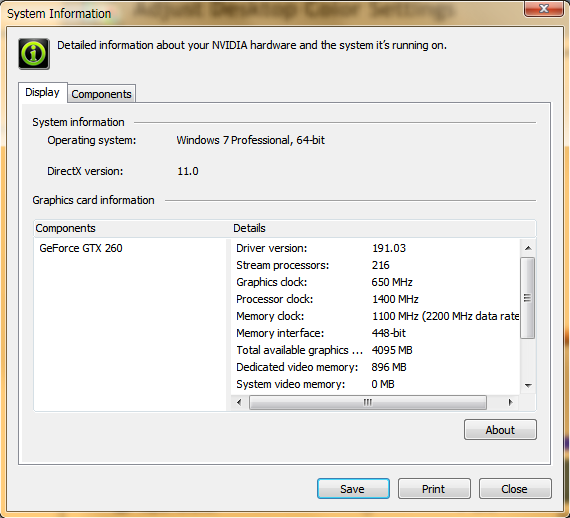Click the 4095 MB value

(x=392, y=350)
